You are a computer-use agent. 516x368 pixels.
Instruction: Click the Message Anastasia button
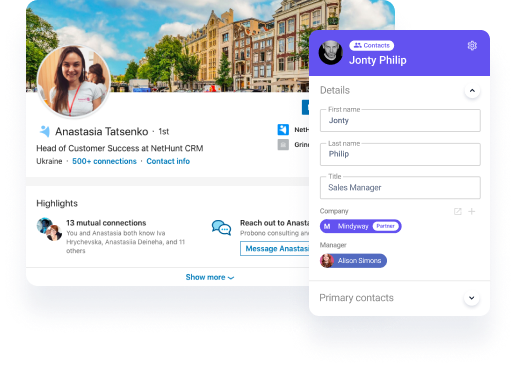(x=275, y=249)
